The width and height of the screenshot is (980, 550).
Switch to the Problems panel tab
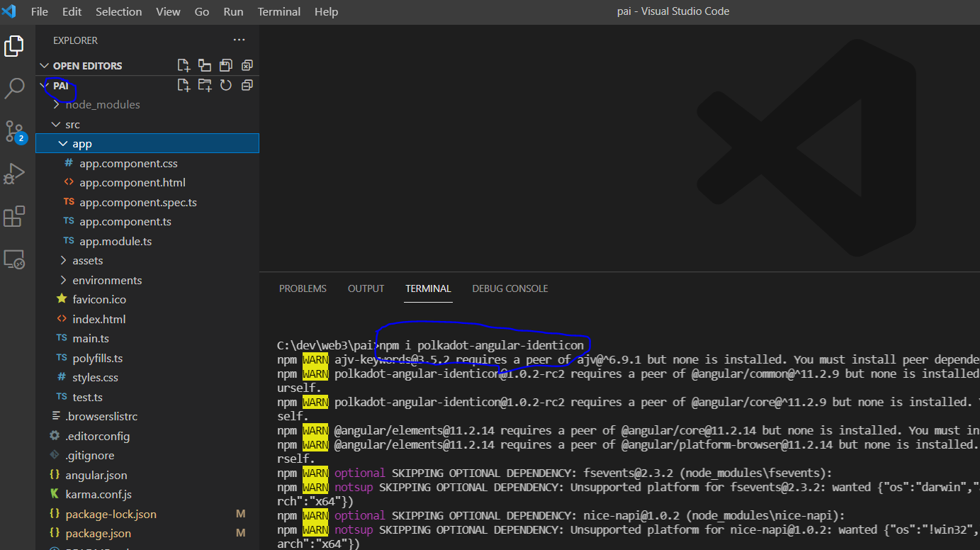pyautogui.click(x=303, y=288)
